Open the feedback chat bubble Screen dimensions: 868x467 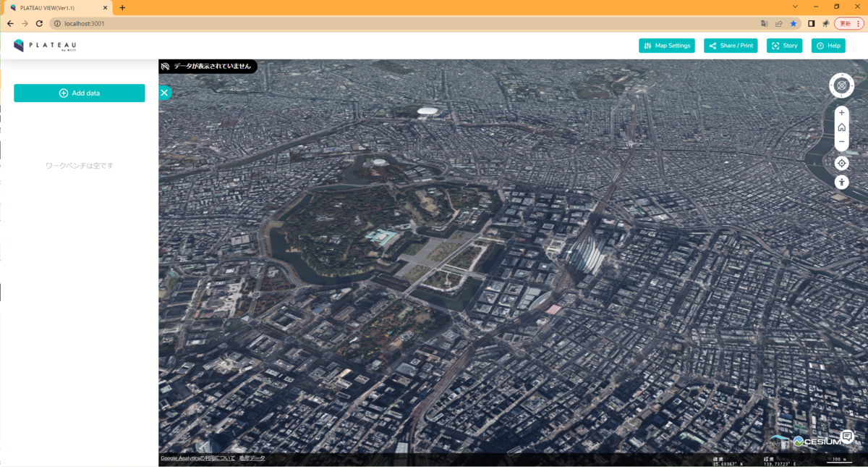click(847, 436)
